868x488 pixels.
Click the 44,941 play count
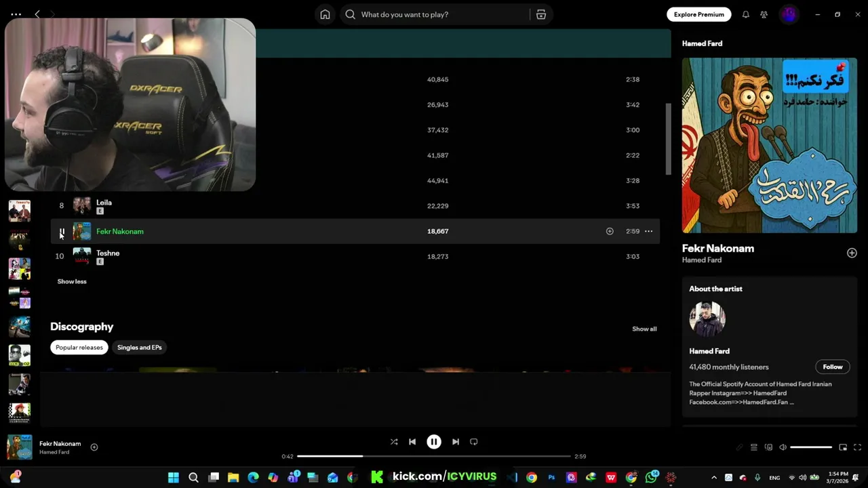click(438, 180)
